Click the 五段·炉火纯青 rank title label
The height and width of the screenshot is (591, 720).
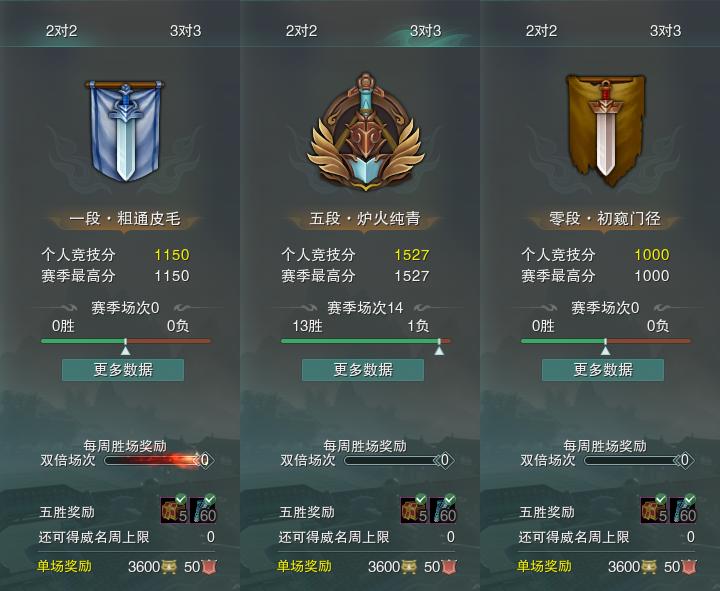(365, 219)
